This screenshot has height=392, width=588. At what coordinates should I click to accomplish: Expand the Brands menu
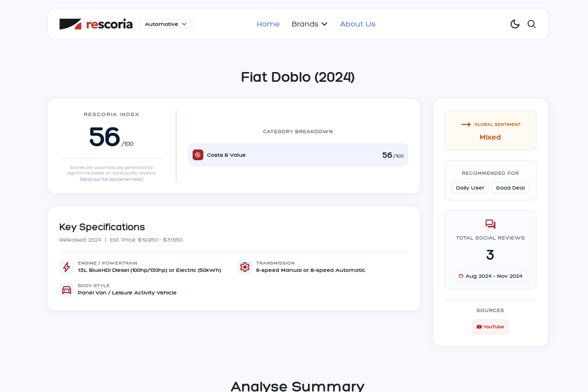point(309,24)
